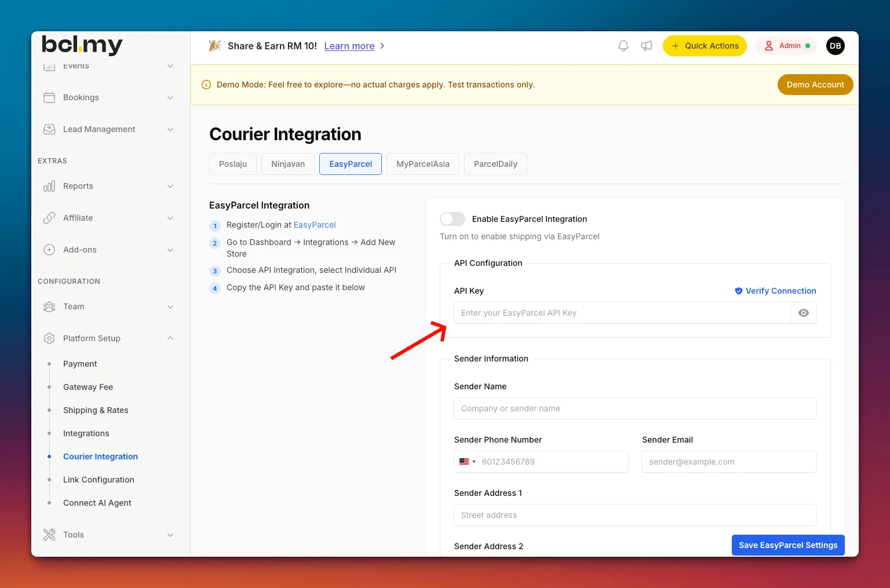Click the Team people icon
Screen dimensions: 890x588
click(49, 306)
